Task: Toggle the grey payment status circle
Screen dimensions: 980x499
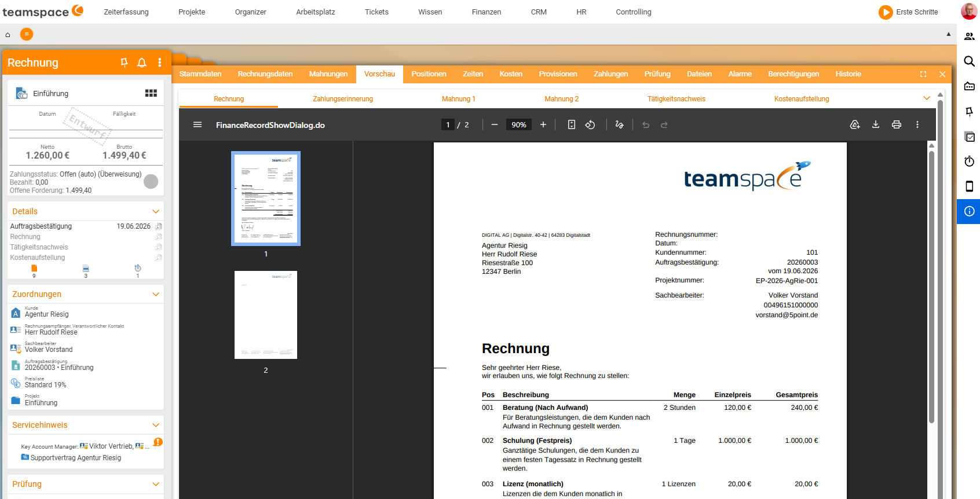Action: point(151,182)
